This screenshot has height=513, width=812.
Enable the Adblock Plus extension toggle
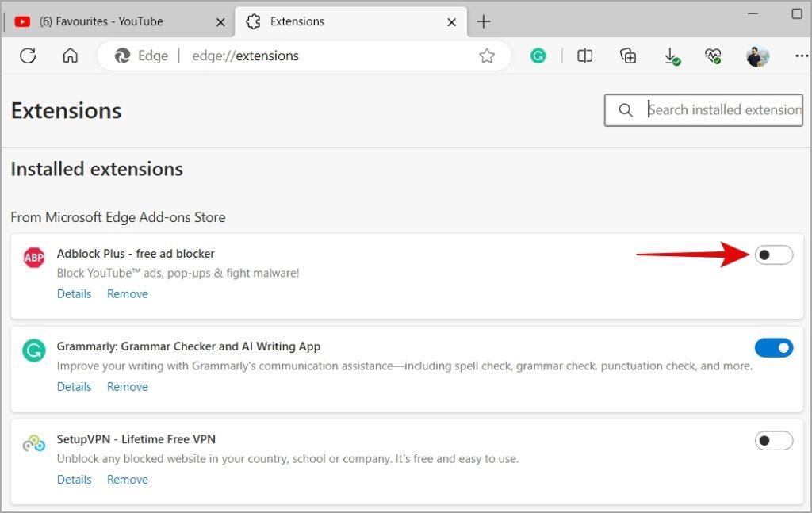point(774,255)
